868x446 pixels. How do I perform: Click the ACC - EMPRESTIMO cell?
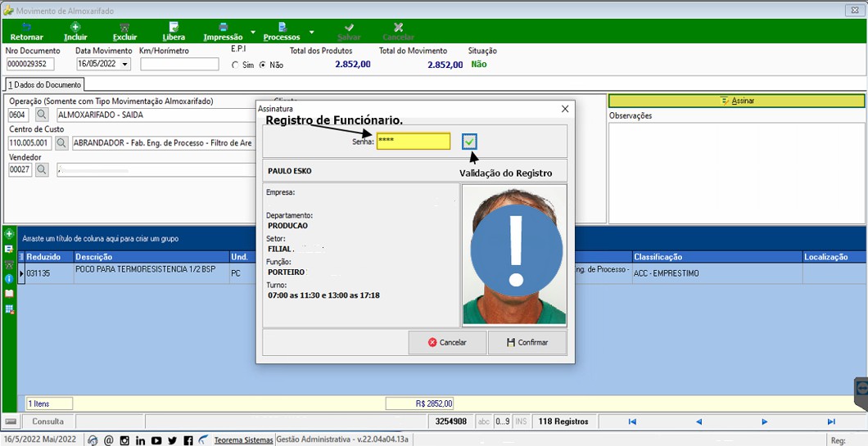point(717,273)
